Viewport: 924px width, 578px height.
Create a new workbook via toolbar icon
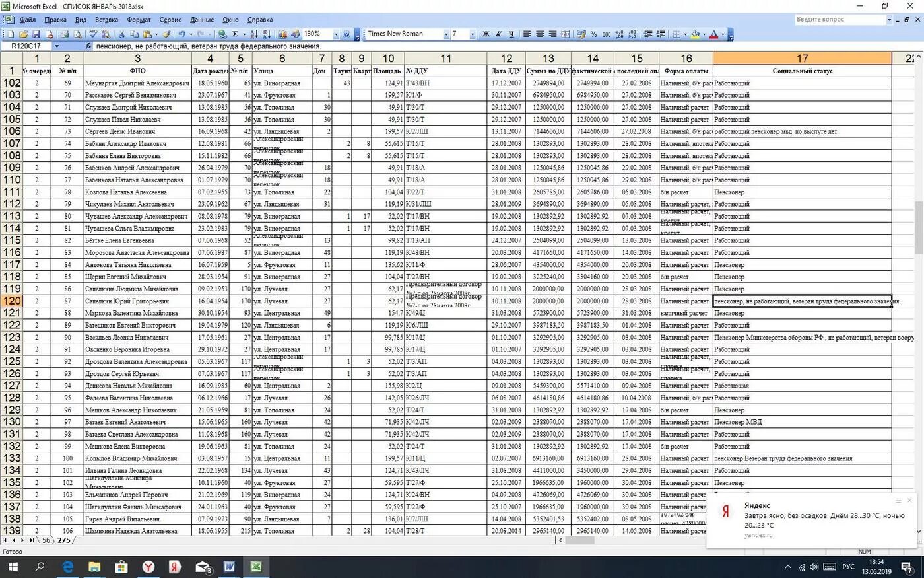point(10,34)
